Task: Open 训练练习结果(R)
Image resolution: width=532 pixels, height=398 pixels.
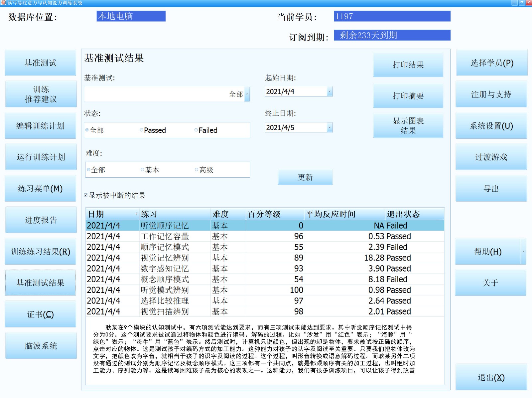Action: (41, 251)
